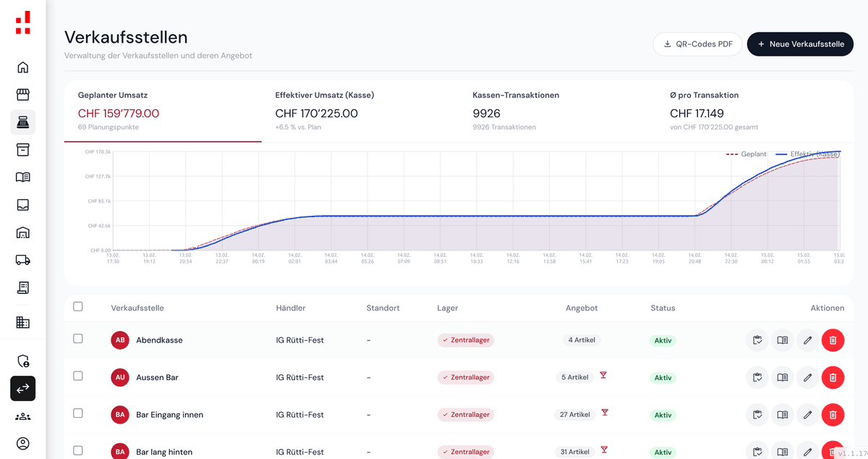The height and width of the screenshot is (459, 868).
Task: Click the Zentrallager badge for Abendkasse
Action: coord(465,340)
